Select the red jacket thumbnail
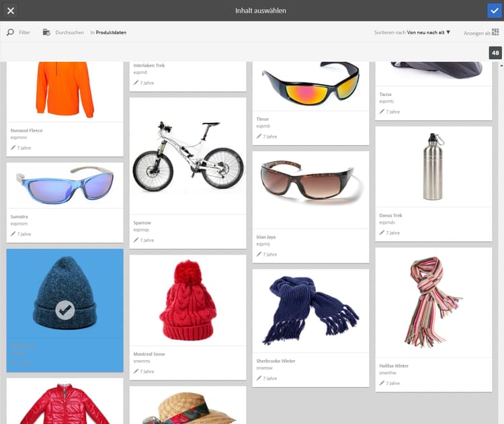Screen dimensions: 504x424 pos(65,403)
